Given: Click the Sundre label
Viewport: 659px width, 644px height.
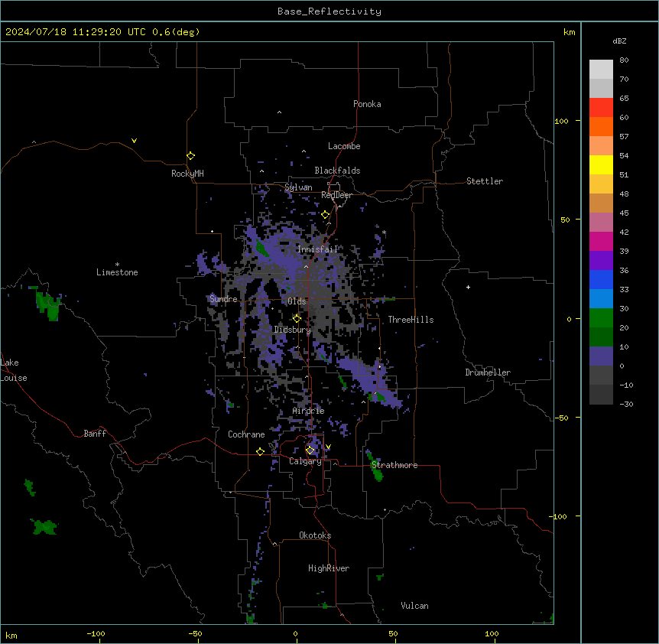Looking at the screenshot, I should [223, 299].
